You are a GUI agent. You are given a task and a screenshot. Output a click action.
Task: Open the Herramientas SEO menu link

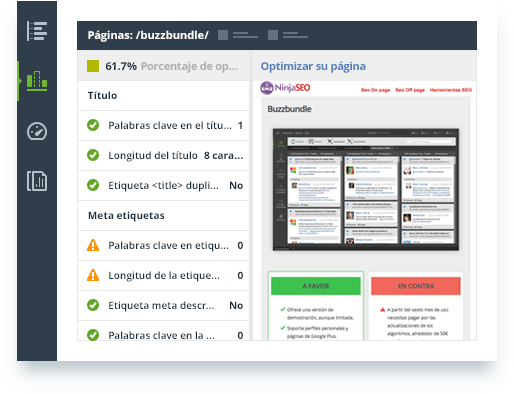tap(451, 90)
